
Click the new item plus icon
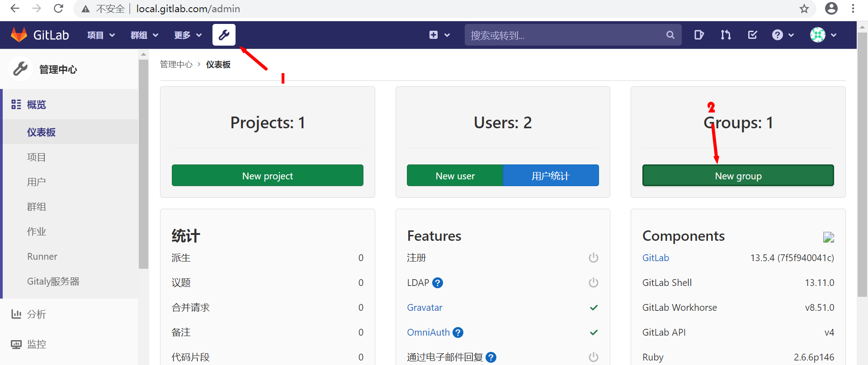click(x=434, y=35)
